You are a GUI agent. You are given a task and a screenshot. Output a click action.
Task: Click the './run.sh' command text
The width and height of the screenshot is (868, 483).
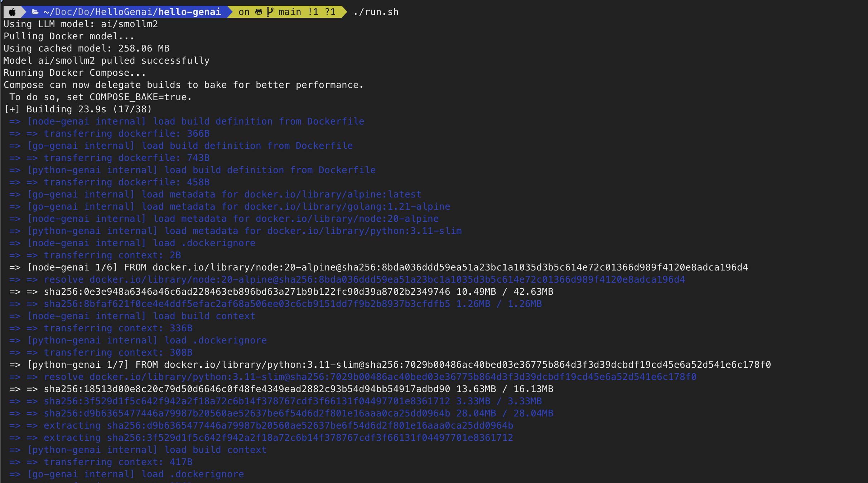coord(376,12)
